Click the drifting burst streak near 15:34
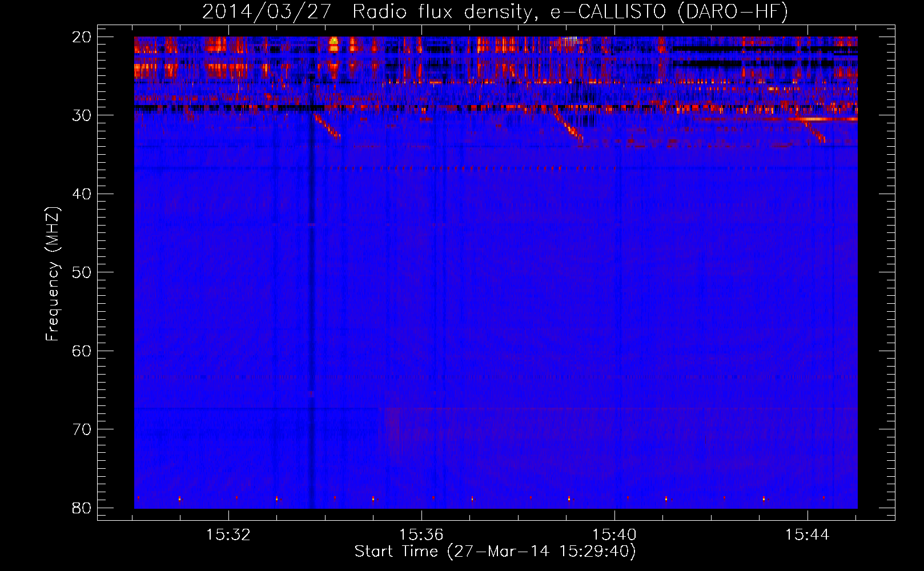The height and width of the screenshot is (571, 924). coord(327,126)
